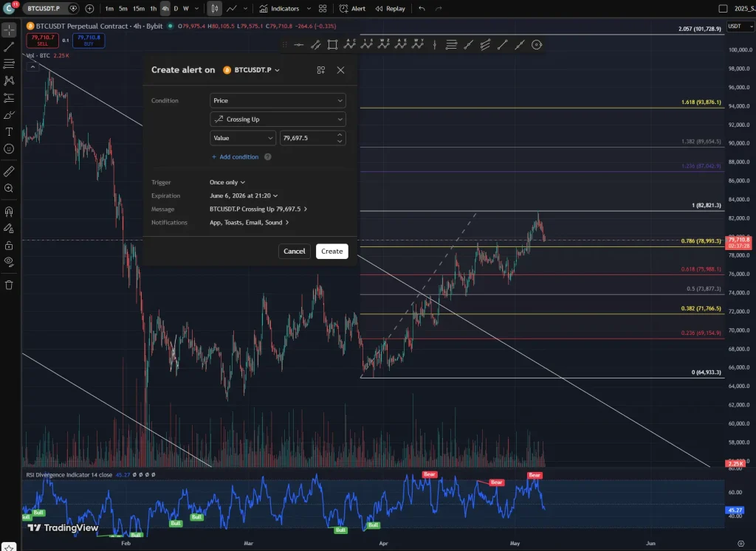Cancel the alert dialog
Viewport: 756px width, 551px height.
[294, 251]
